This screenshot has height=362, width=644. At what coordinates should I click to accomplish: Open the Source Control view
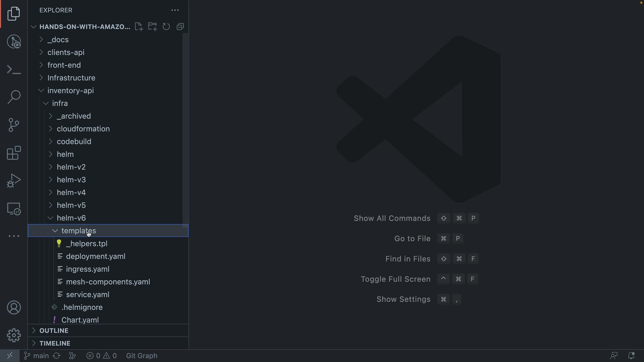[14, 125]
